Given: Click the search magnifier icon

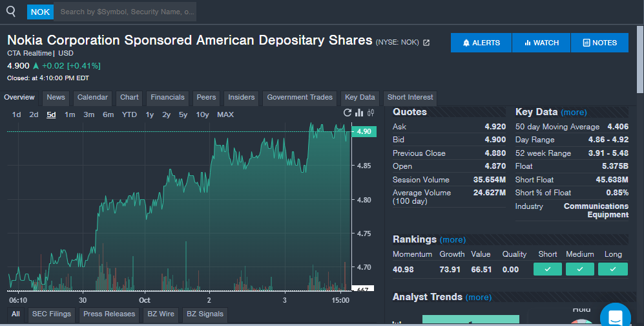Looking at the screenshot, I should tap(11, 12).
